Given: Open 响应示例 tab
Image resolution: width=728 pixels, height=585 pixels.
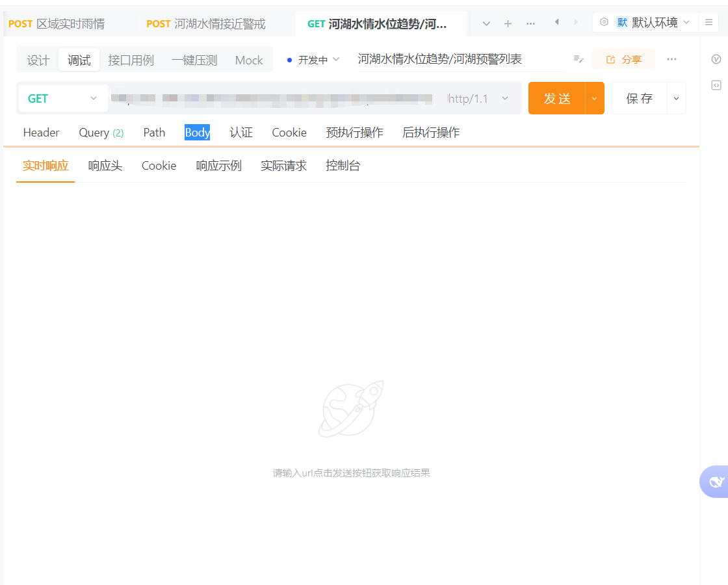Looking at the screenshot, I should (218, 166).
